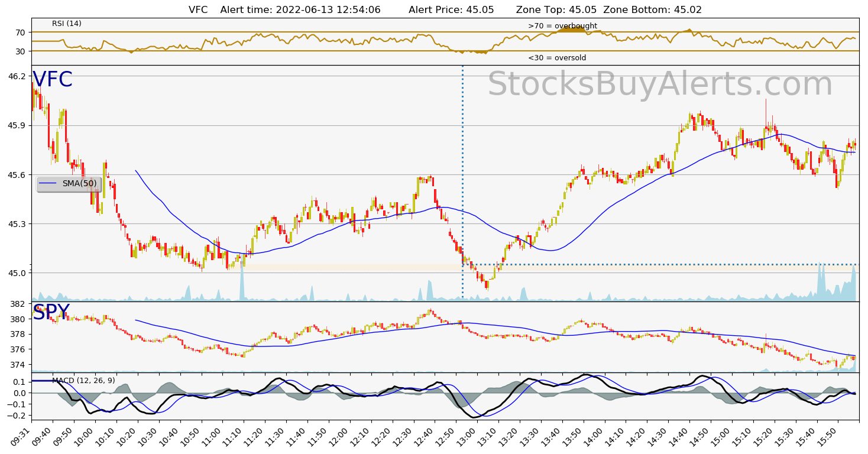This screenshot has height=454, width=868.
Task: Click the SPY 380 axis label
Action: (19, 319)
